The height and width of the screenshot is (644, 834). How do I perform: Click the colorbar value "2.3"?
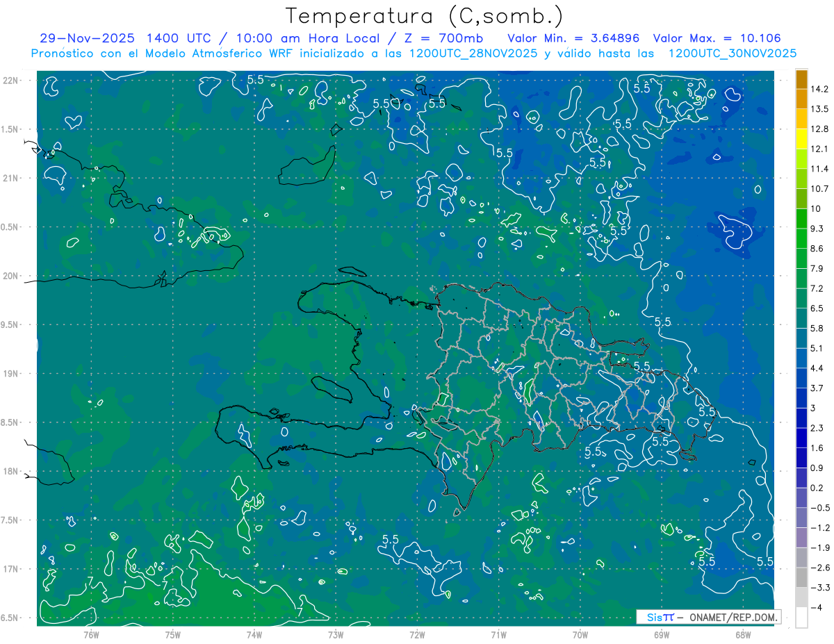point(817,427)
